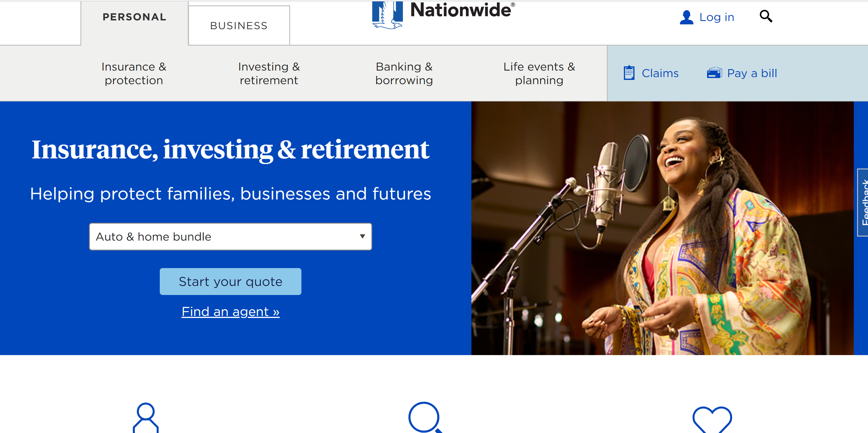
Task: Open the Auto & home bundle dropdown
Action: 231,237
